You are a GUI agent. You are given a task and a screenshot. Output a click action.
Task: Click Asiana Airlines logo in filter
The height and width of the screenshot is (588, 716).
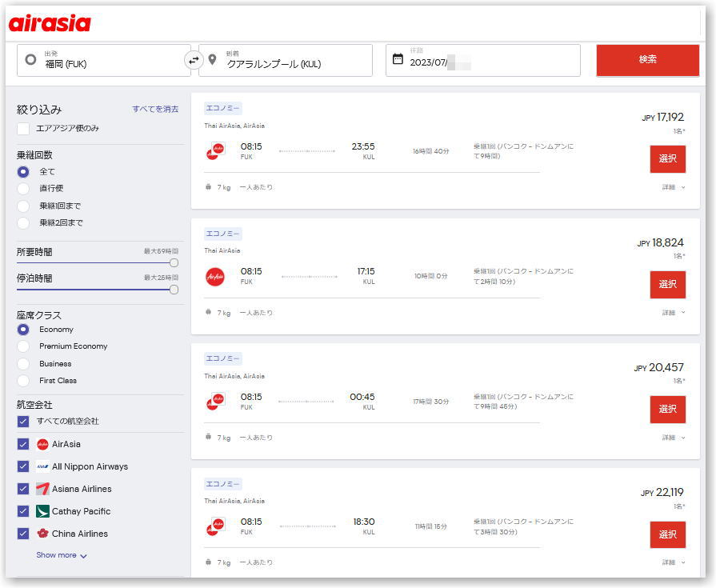tap(42, 489)
